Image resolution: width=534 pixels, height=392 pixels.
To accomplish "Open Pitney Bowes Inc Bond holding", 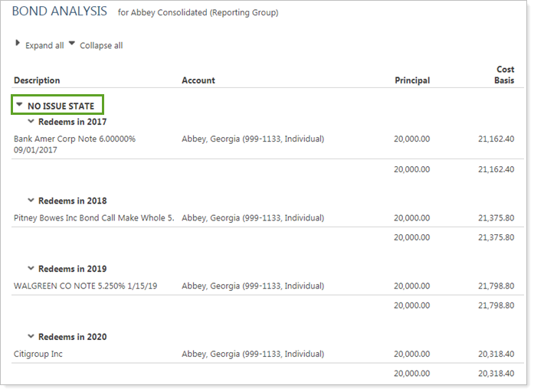I will [93, 218].
